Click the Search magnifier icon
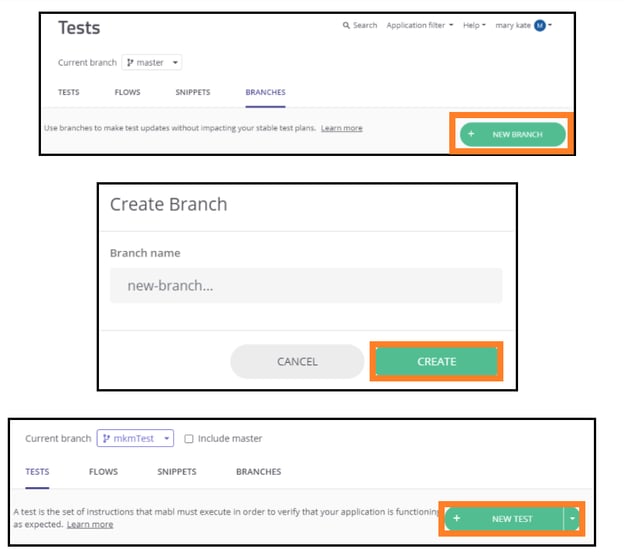Screen dimensions: 624x559 click(x=346, y=25)
